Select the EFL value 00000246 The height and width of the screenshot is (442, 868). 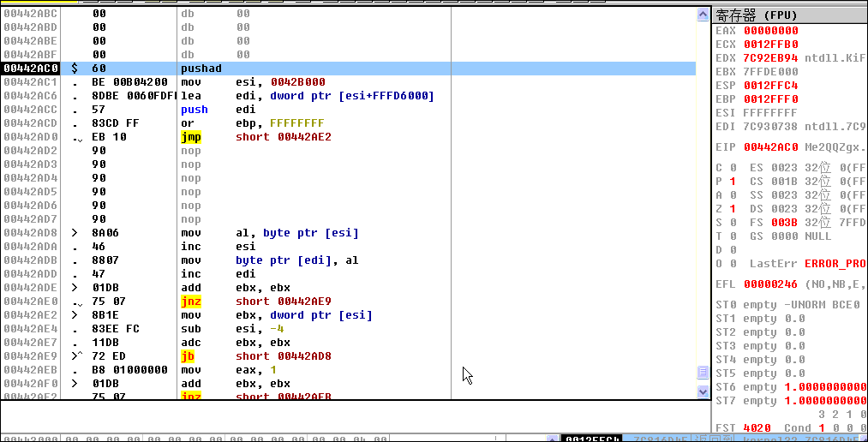click(770, 284)
